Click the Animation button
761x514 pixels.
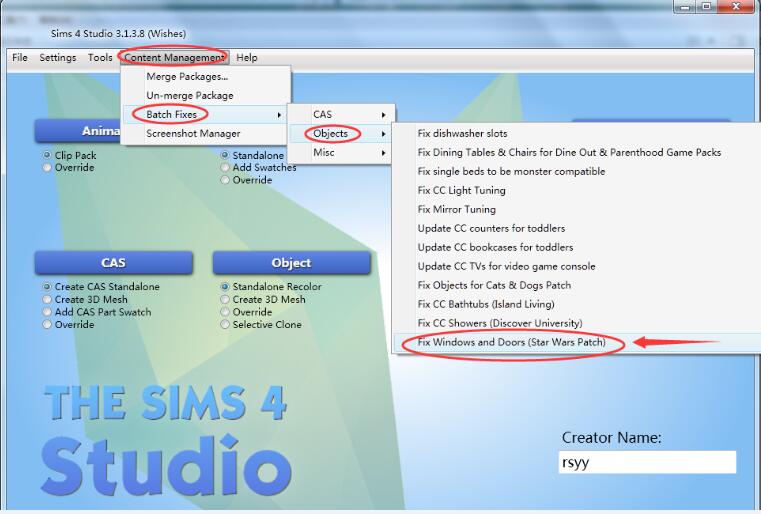click(x=78, y=131)
